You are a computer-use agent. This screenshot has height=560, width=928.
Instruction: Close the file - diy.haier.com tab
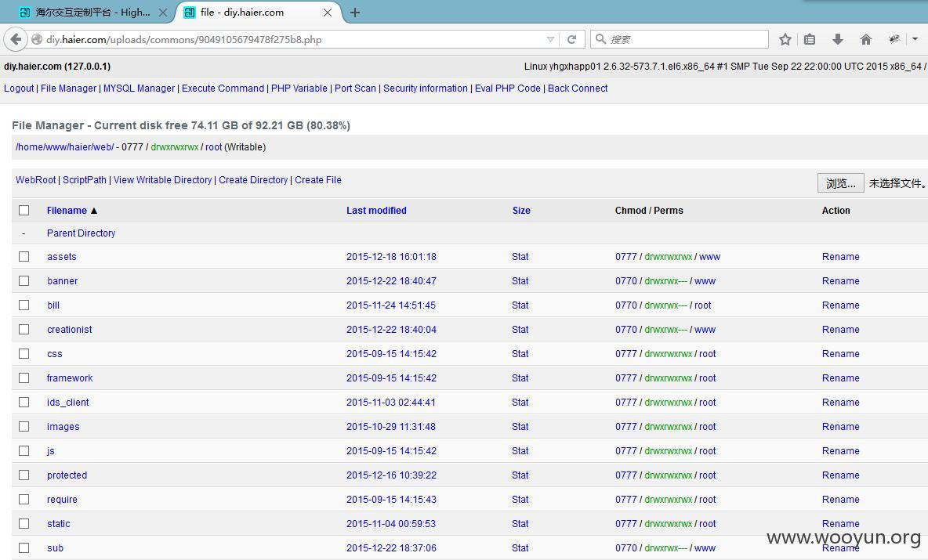328,13
